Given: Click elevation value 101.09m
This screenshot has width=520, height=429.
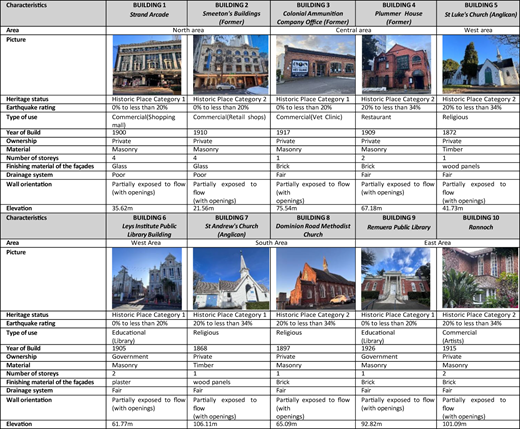Looking at the screenshot, I should pyautogui.click(x=454, y=424).
